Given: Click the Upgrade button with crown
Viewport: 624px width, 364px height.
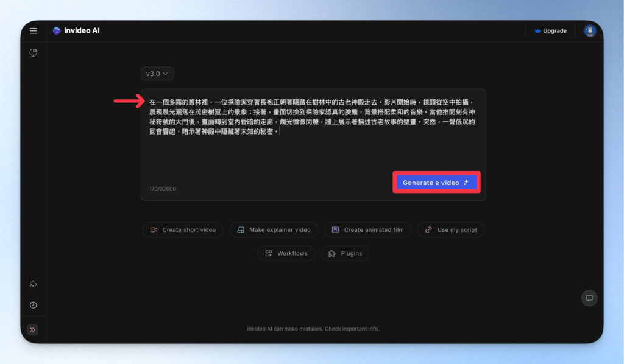Looking at the screenshot, I should point(550,31).
